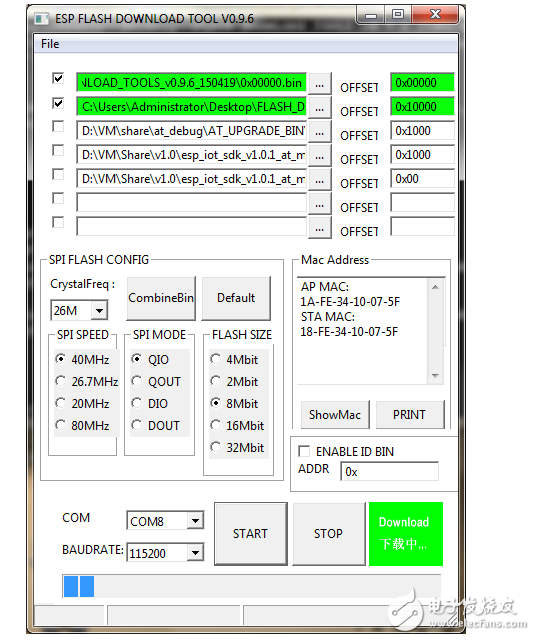Screen dimensions: 535x640
Task: Select QIO SPI mode
Action: (x=150, y=360)
